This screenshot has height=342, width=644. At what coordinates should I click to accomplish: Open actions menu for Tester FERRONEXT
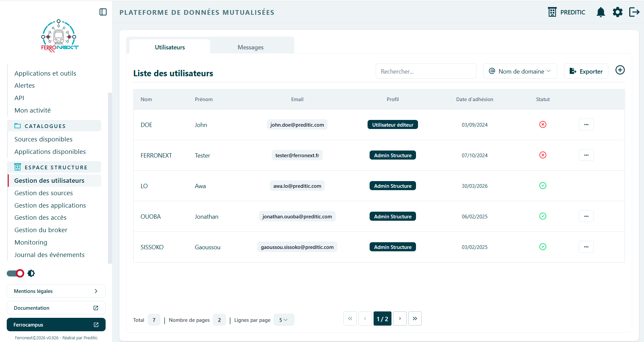coord(586,155)
